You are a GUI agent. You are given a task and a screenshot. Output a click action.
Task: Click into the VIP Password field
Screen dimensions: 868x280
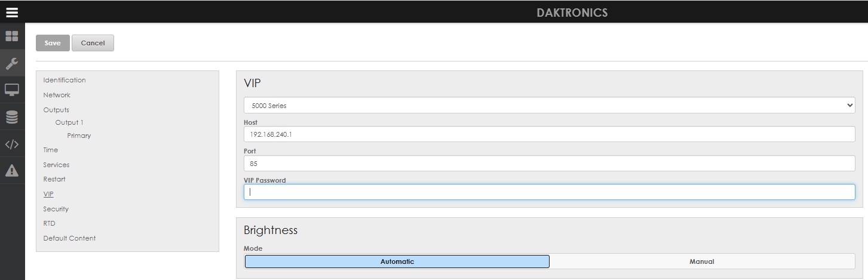(x=549, y=192)
